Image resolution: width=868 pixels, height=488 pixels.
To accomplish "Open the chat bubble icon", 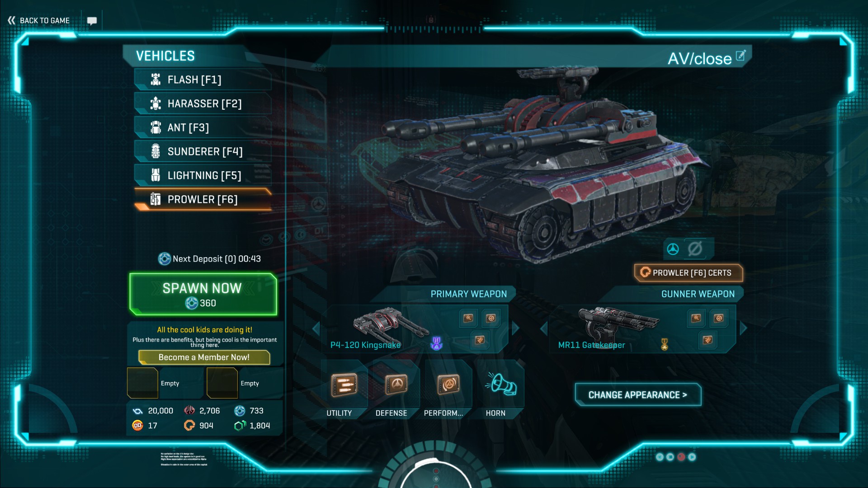I will coord(92,21).
